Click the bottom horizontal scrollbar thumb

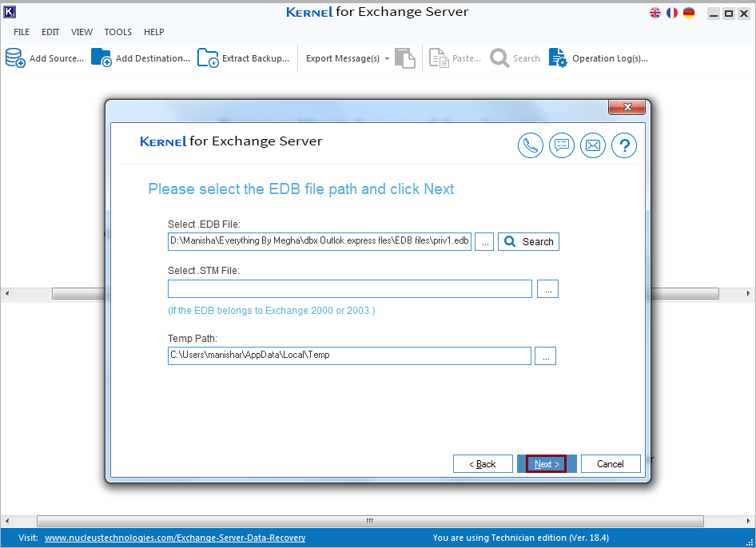(x=370, y=521)
